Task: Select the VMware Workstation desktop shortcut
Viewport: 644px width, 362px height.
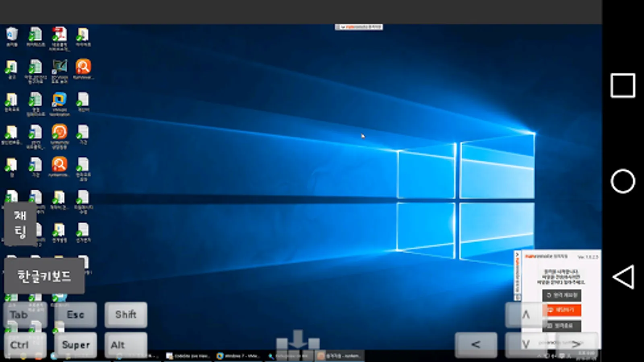Action: tap(59, 104)
